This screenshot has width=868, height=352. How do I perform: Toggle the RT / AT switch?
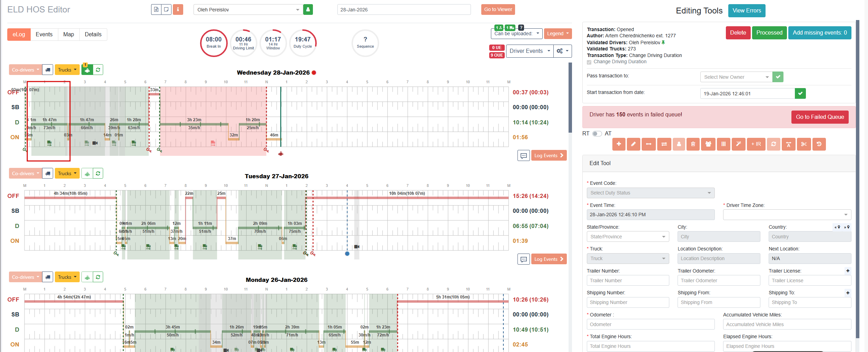[597, 134]
